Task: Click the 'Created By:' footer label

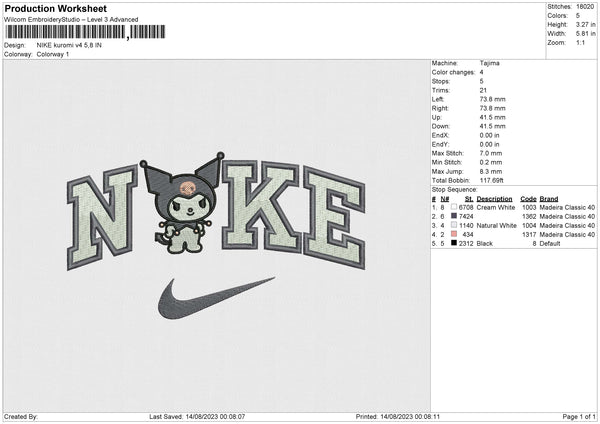Action: coord(21,416)
